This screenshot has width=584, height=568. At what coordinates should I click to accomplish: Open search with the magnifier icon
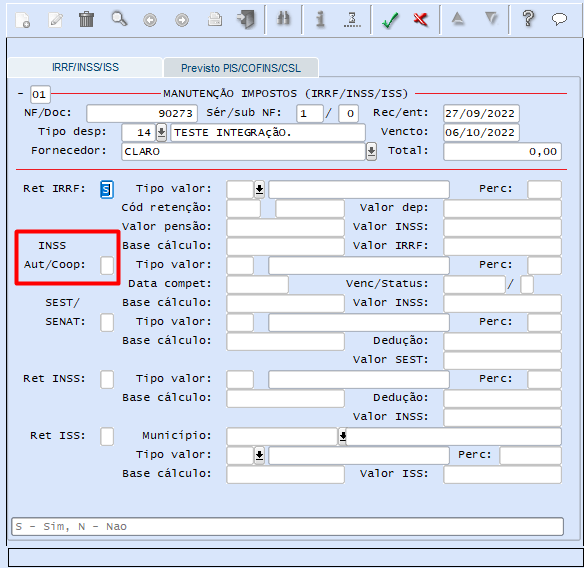click(x=119, y=19)
